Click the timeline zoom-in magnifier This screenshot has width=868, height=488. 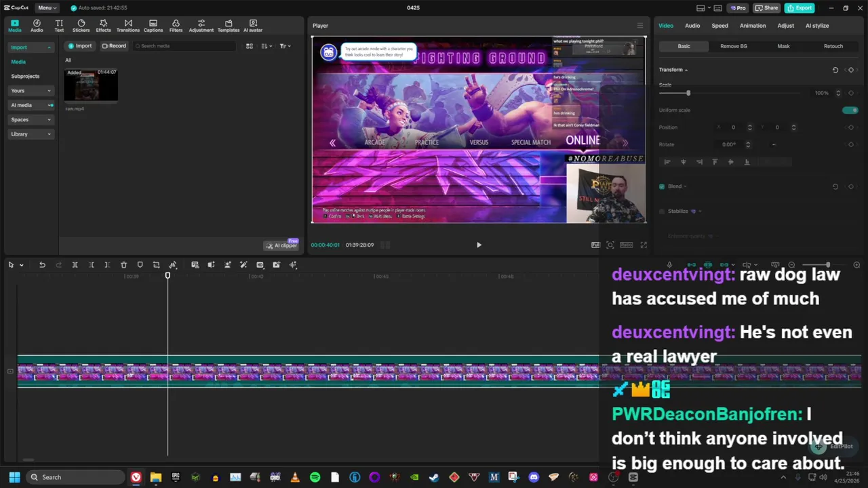856,265
